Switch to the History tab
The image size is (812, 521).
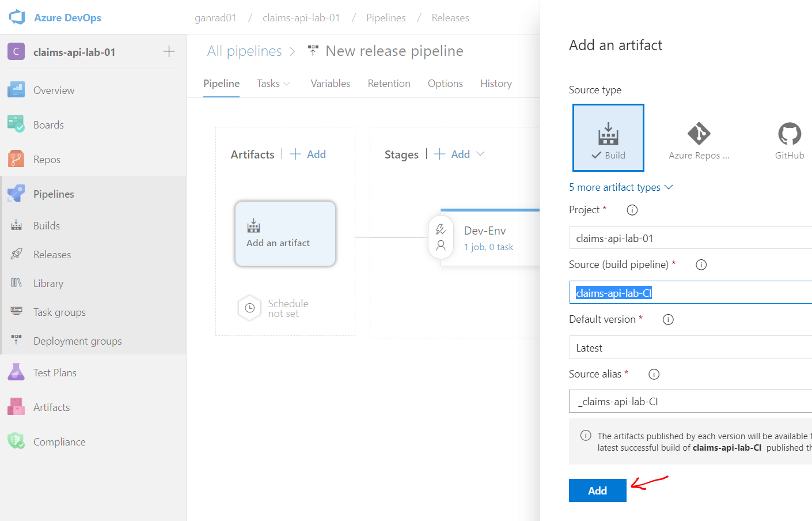[x=496, y=84]
